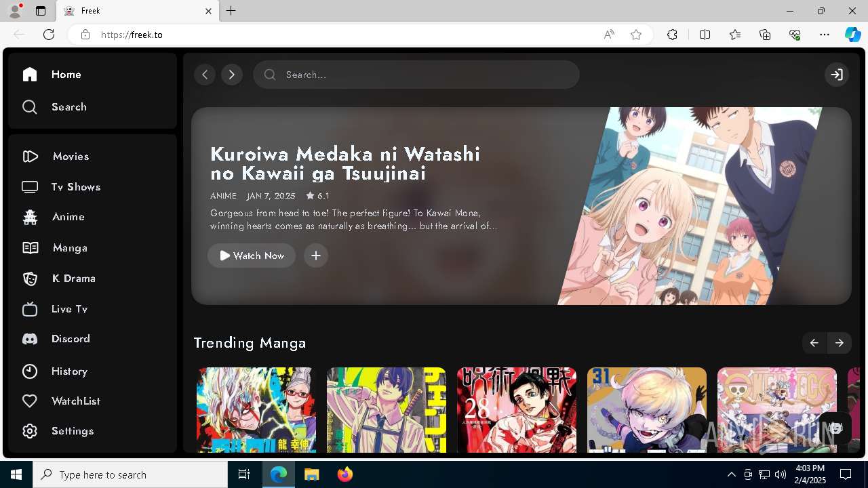Open the K Drama mask icon
Screen dimensions: 868x488
click(x=30, y=279)
